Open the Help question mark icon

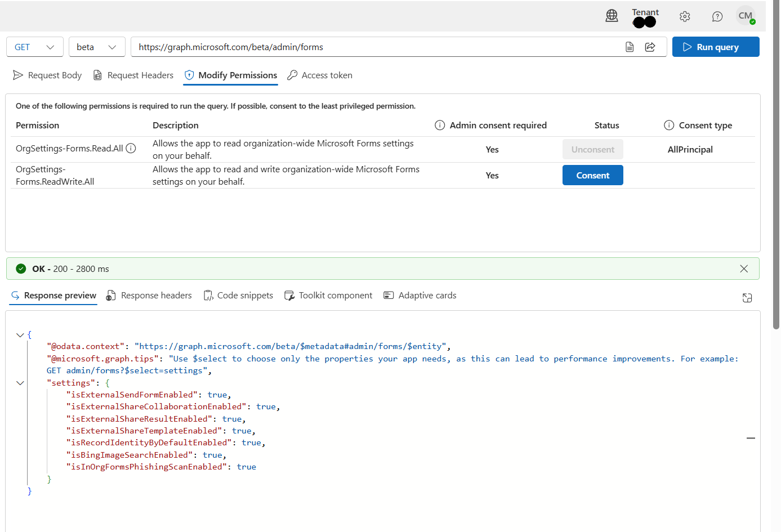(717, 16)
